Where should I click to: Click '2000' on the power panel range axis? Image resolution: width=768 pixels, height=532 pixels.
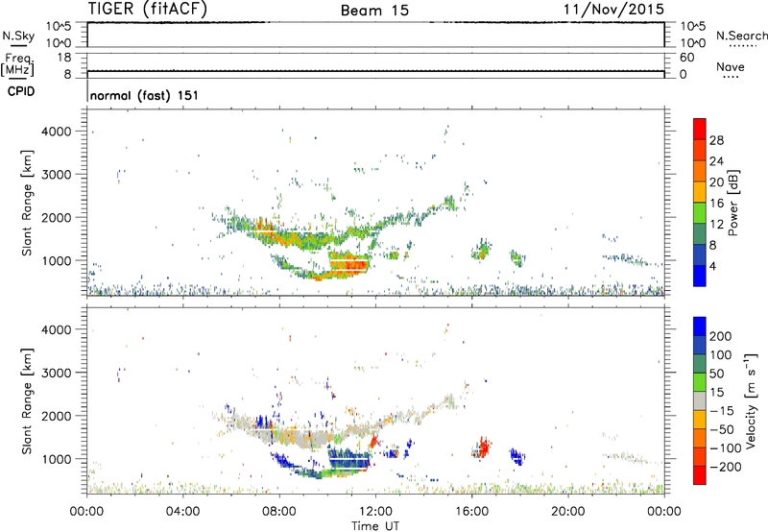click(57, 218)
